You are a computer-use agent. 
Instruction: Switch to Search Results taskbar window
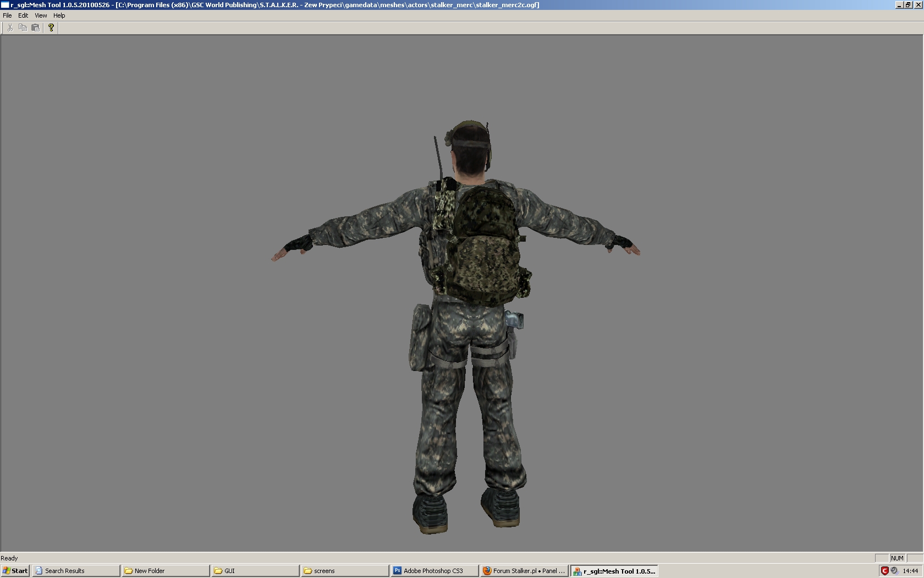(76, 571)
